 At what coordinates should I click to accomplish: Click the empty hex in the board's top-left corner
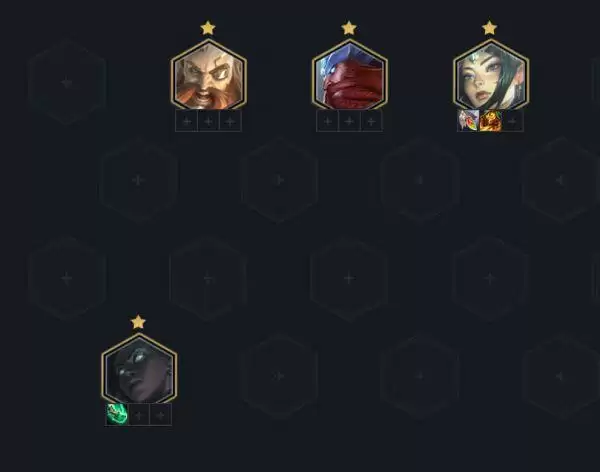[x=67, y=82]
